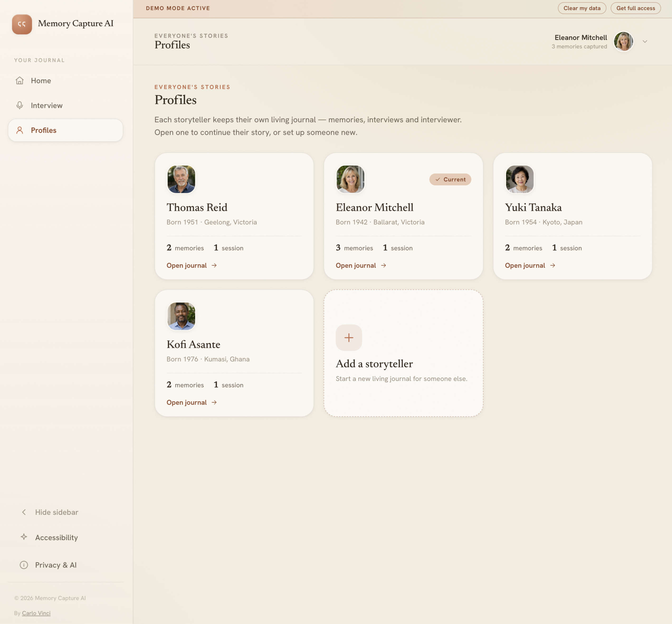Click Yuki Tanaka's portrait photo
The width and height of the screenshot is (672, 624).
click(520, 179)
